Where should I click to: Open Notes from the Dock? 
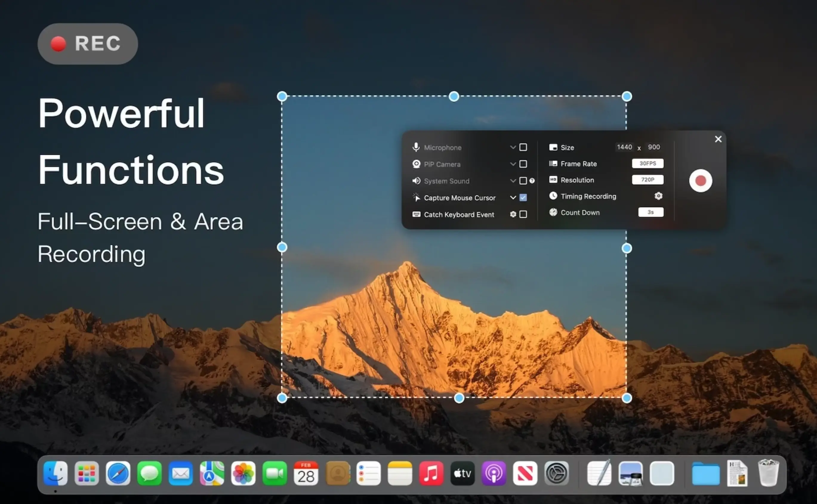coord(400,473)
